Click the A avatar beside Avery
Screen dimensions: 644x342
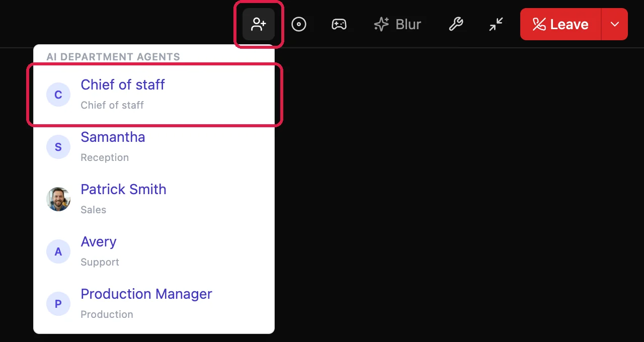pyautogui.click(x=58, y=251)
